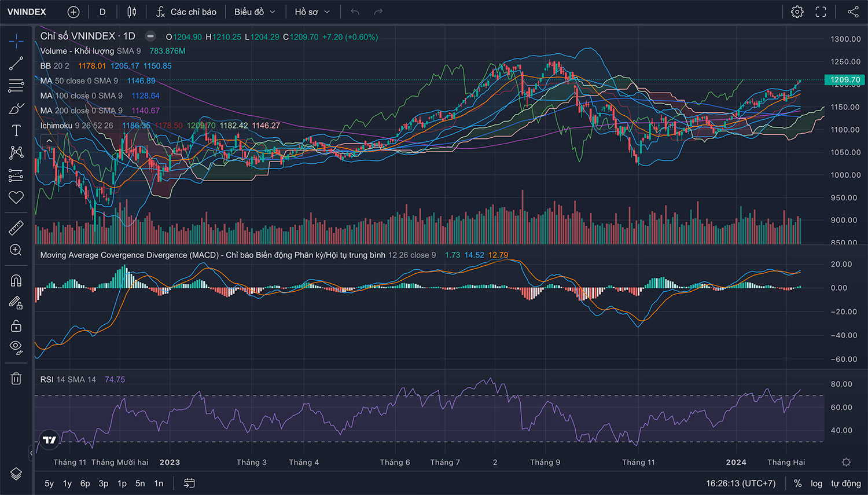Screen dimensions: 868x495
Task: Toggle hide all drawings eye icon
Action: [16, 347]
